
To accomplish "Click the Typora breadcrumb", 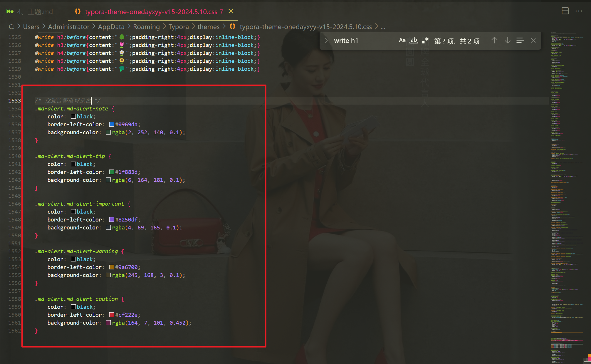I will click(179, 27).
